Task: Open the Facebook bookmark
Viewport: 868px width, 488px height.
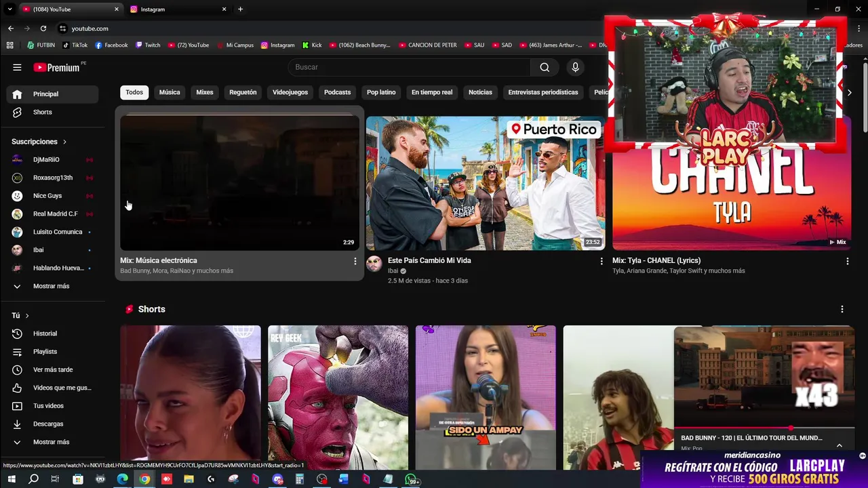Action: [111, 45]
